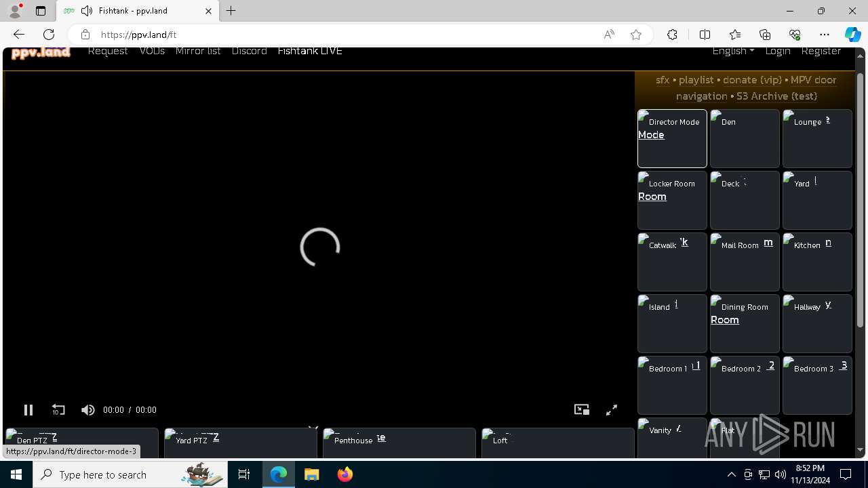Open Copilot sidebar

[x=852, y=35]
